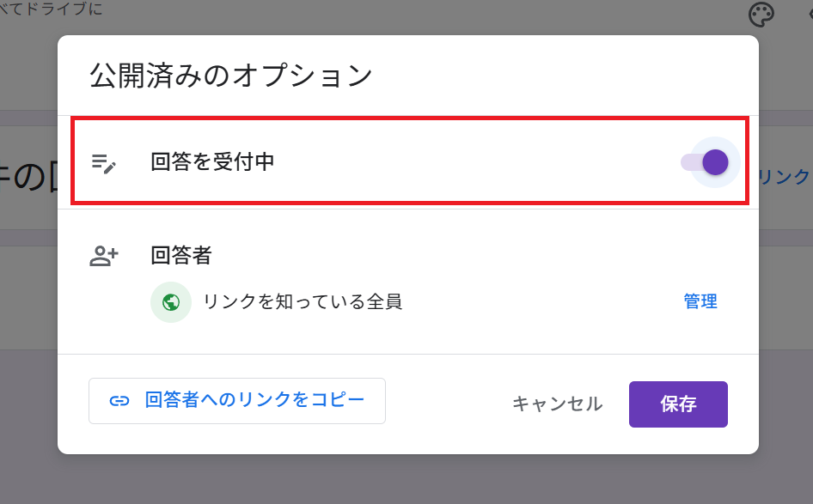Click the response edit list icon

coord(104,163)
